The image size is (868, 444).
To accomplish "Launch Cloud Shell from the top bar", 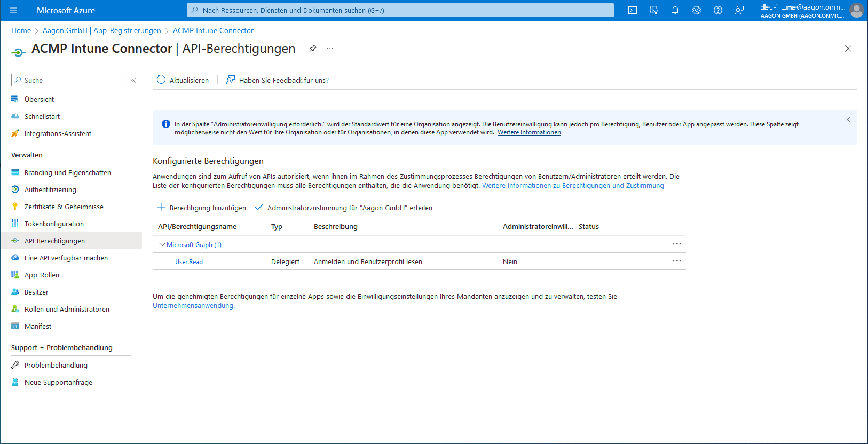I will 633,10.
